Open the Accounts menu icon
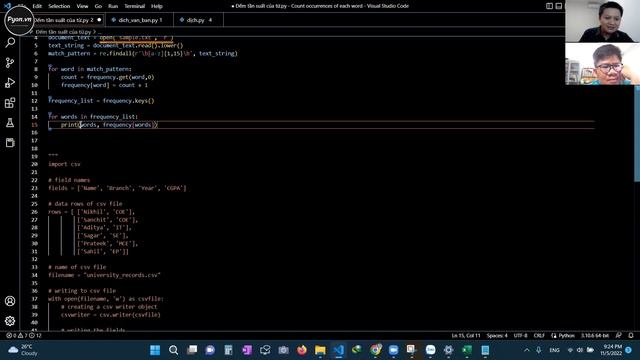 click(10, 301)
